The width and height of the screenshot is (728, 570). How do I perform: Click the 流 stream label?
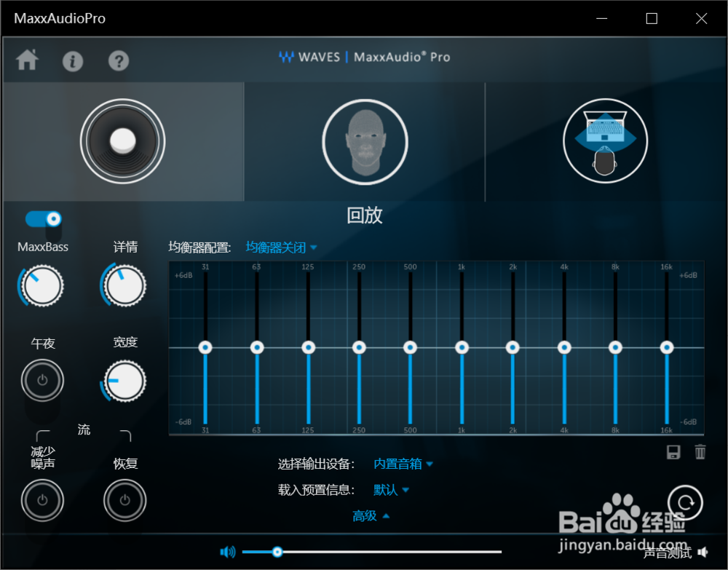[x=84, y=430]
